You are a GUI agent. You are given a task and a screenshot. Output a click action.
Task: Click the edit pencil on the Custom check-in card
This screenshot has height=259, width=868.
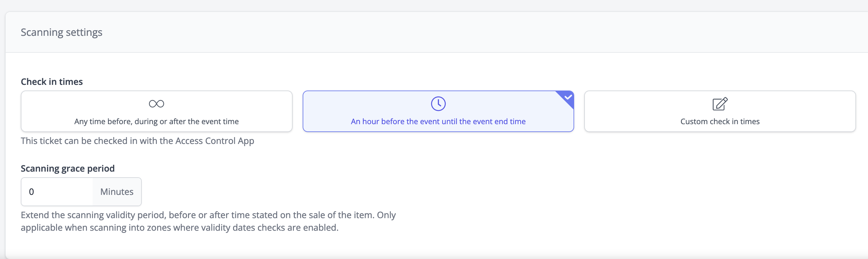pos(720,104)
